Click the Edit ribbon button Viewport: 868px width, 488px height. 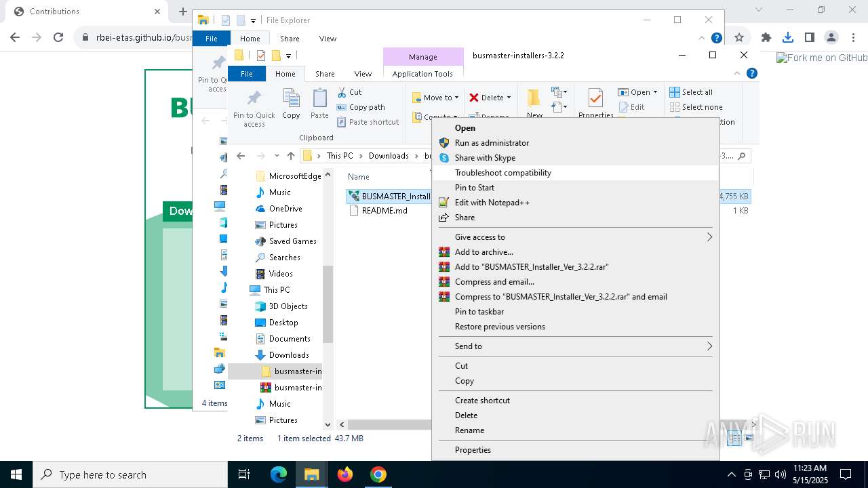click(631, 107)
